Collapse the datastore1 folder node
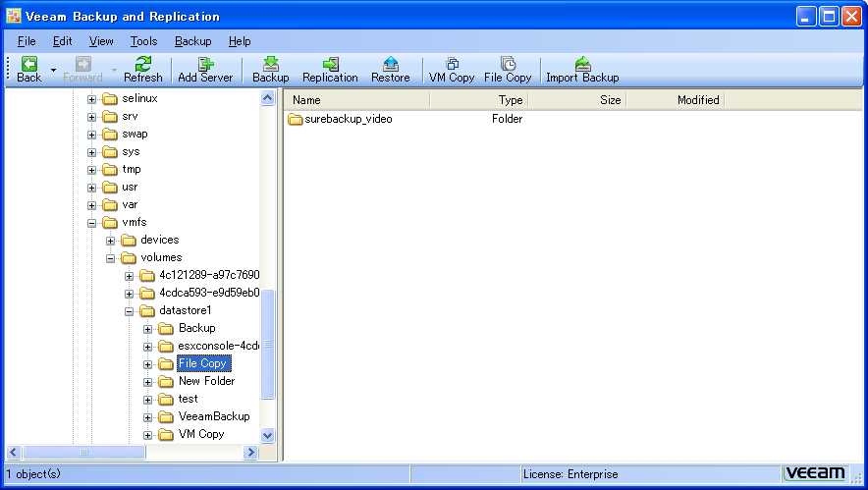The width and height of the screenshot is (868, 490). [x=129, y=311]
